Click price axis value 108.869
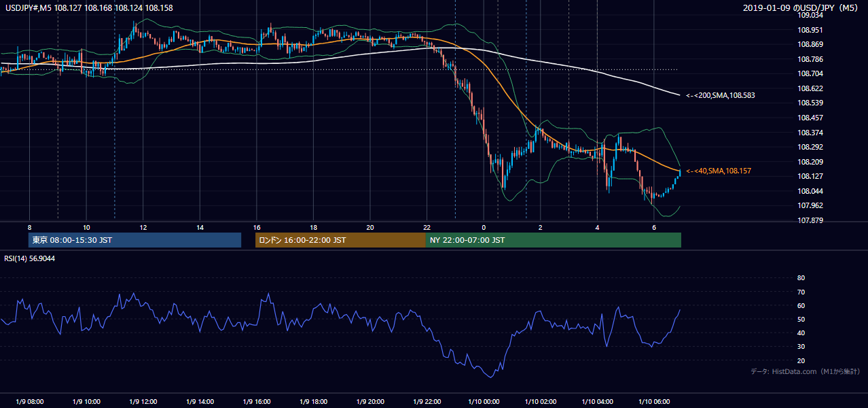 pyautogui.click(x=810, y=45)
